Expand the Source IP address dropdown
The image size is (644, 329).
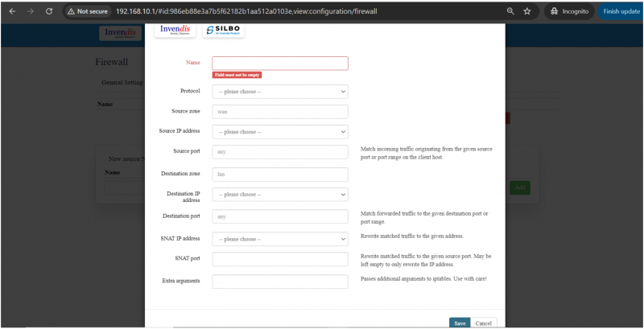(x=279, y=132)
